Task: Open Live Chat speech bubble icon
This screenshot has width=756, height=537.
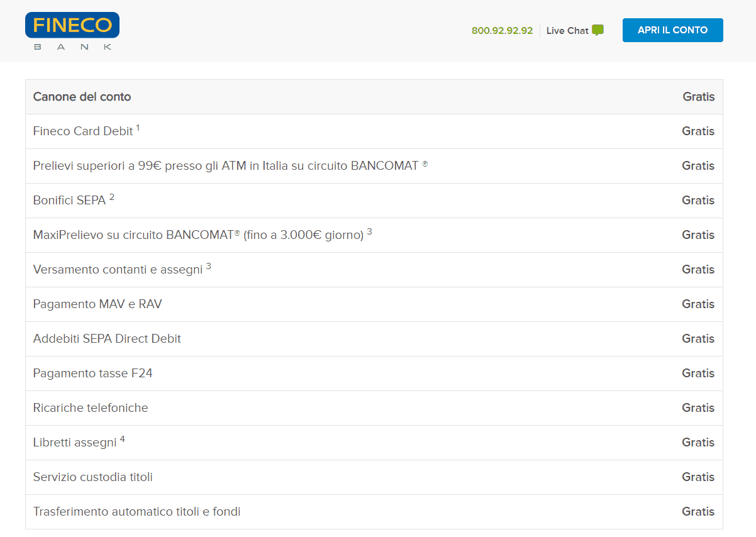Action: click(x=598, y=30)
